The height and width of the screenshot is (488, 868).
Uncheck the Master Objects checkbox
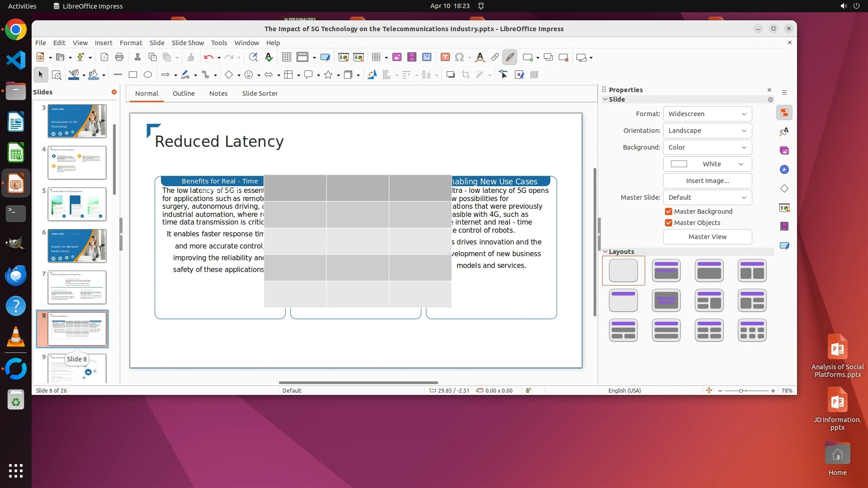point(669,223)
